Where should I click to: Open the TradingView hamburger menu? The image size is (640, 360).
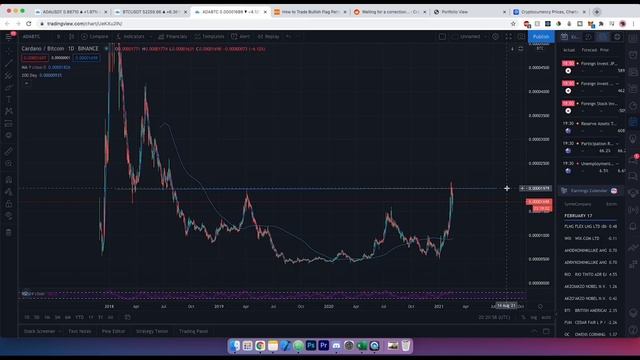(x=9, y=37)
